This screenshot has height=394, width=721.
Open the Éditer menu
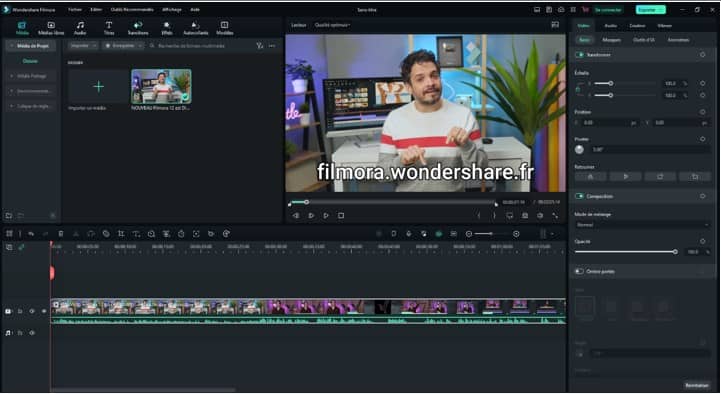click(96, 10)
